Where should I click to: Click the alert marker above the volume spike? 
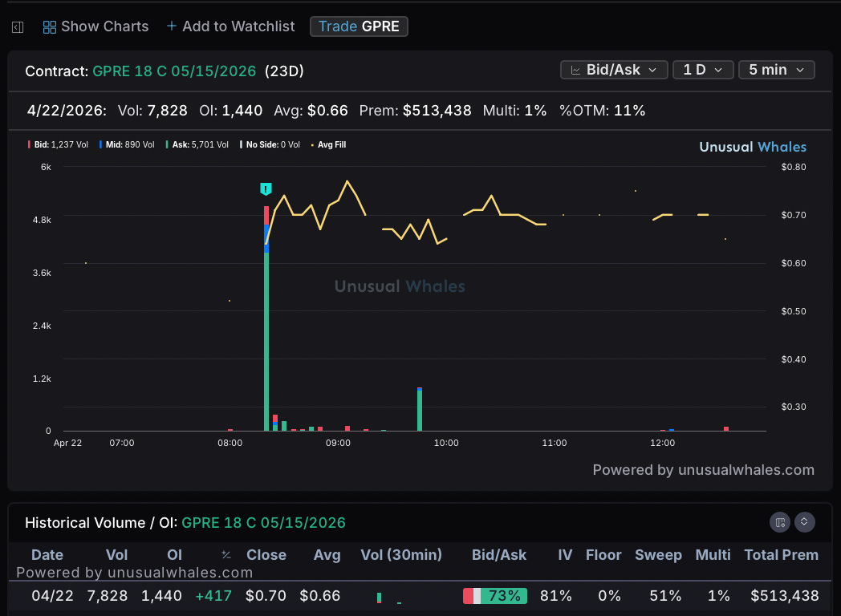click(266, 189)
